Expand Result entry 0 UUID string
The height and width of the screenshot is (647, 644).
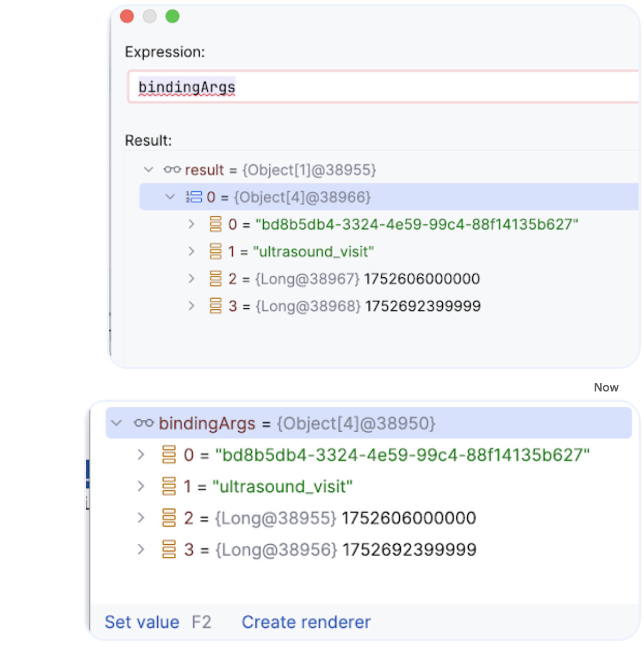191,224
